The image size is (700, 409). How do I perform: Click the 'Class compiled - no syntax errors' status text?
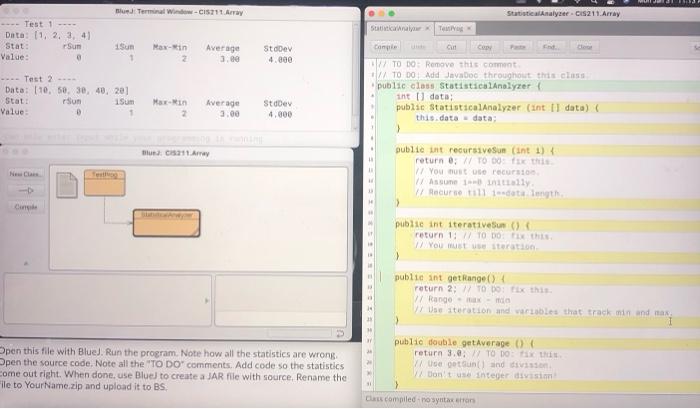pos(420,400)
